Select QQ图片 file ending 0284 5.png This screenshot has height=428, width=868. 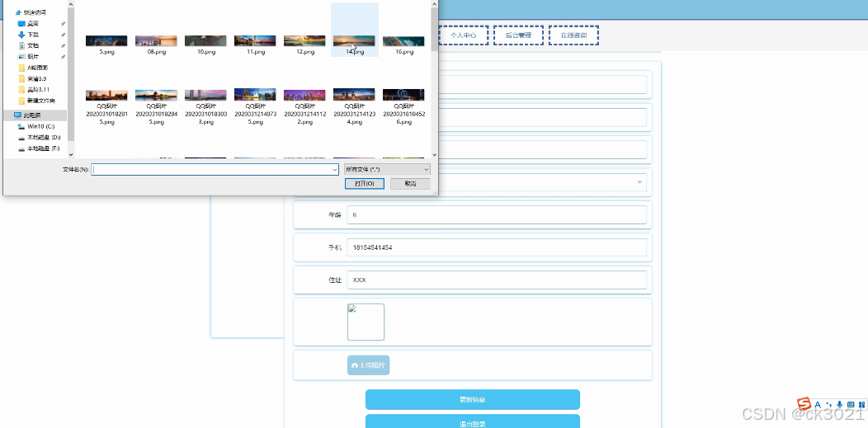tap(156, 106)
